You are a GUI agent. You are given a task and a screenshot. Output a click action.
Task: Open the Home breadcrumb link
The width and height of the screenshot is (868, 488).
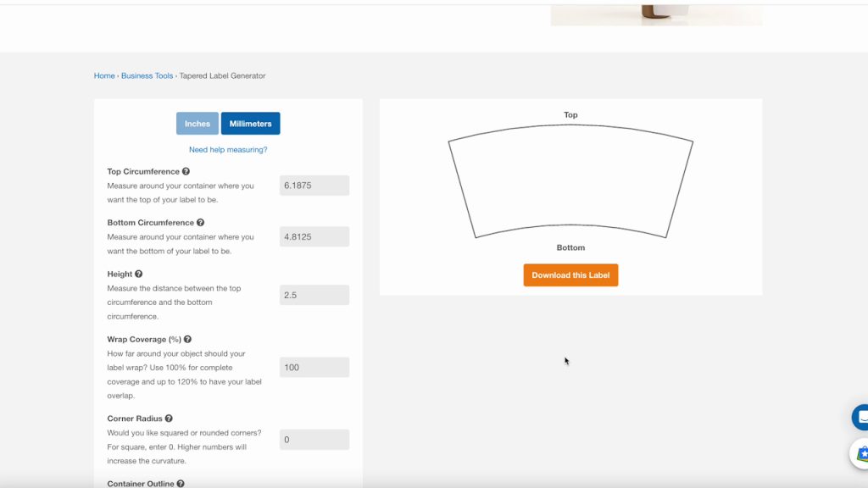pos(104,76)
